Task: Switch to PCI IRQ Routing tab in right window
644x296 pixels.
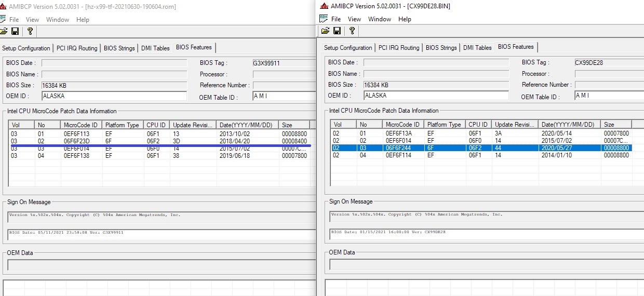Action: click(399, 48)
